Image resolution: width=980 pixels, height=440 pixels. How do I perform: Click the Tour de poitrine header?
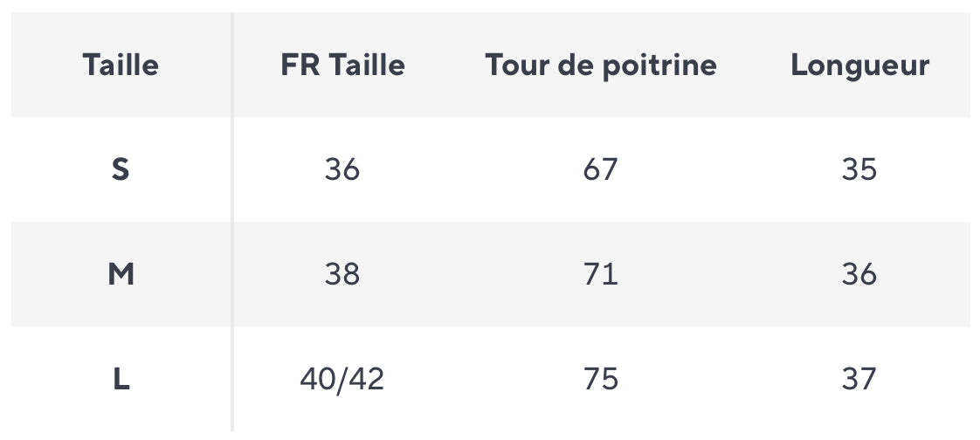pyautogui.click(x=601, y=65)
